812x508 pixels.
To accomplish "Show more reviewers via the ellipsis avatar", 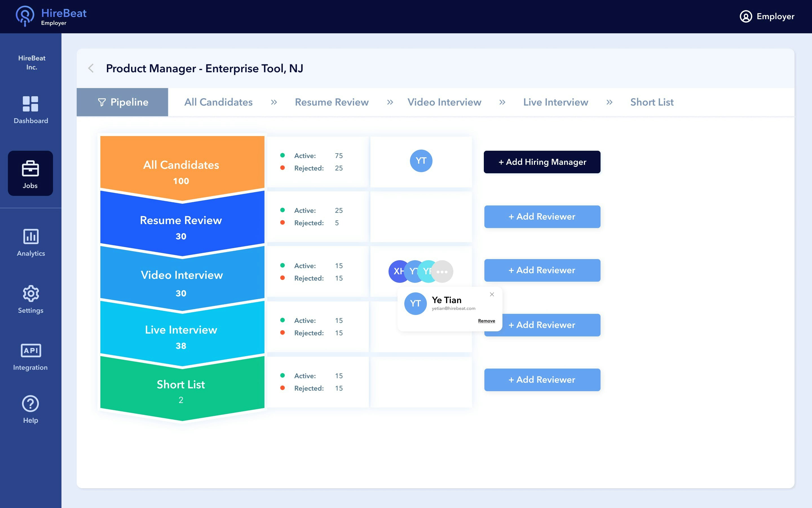I will click(442, 271).
